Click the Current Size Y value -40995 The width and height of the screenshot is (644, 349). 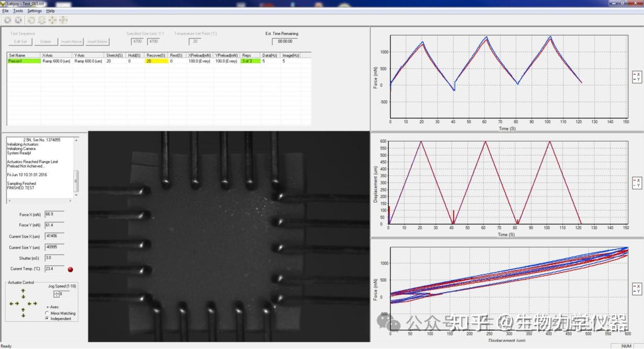point(54,247)
